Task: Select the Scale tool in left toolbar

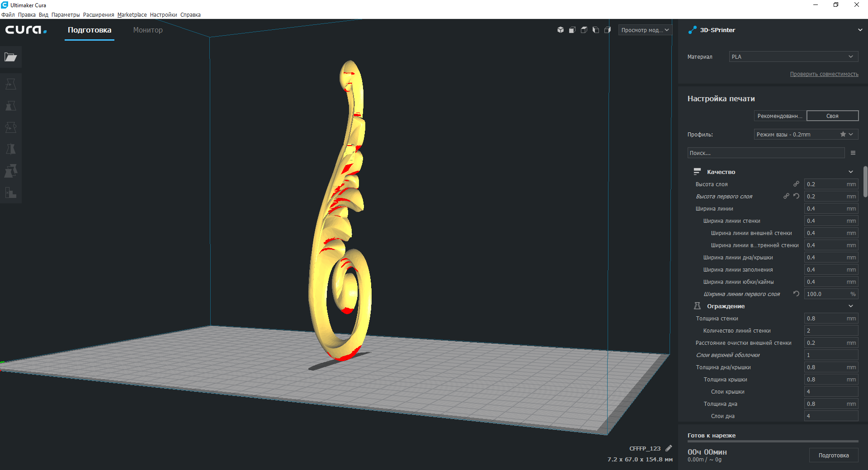Action: pos(11,106)
